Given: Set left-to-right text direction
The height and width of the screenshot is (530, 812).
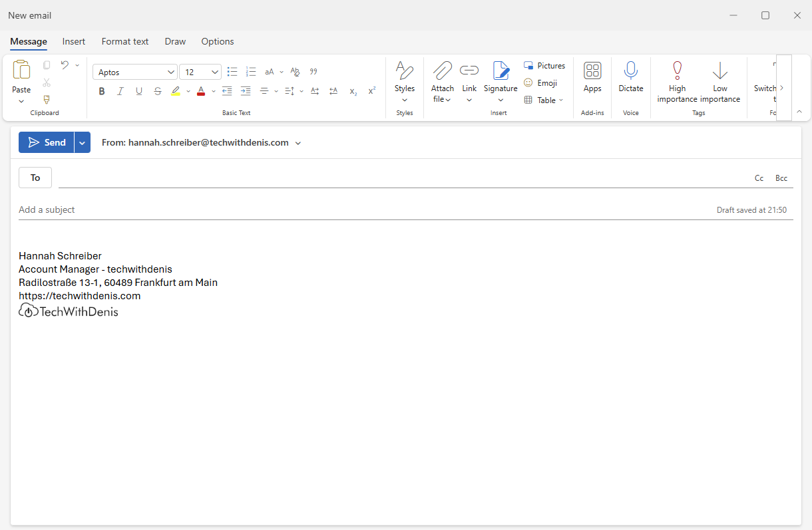Looking at the screenshot, I should (x=315, y=91).
